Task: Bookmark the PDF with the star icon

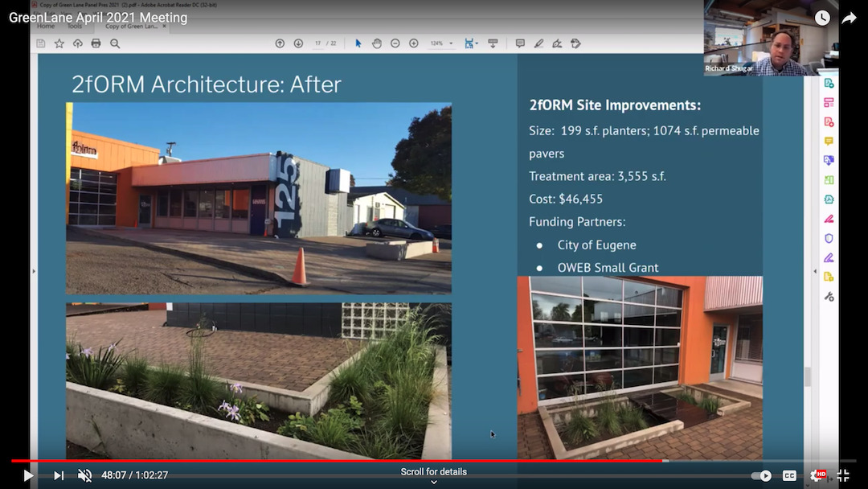Action: (x=59, y=43)
